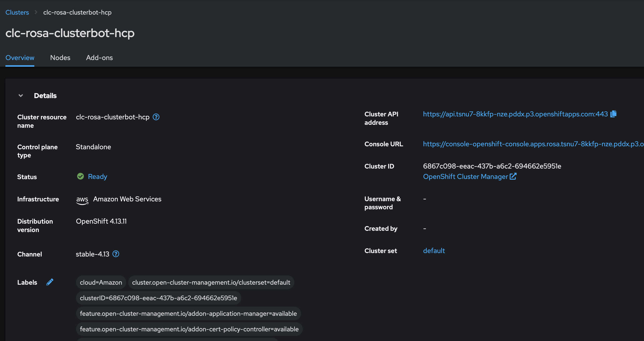Click help icon beside cluster resource name

pos(156,117)
